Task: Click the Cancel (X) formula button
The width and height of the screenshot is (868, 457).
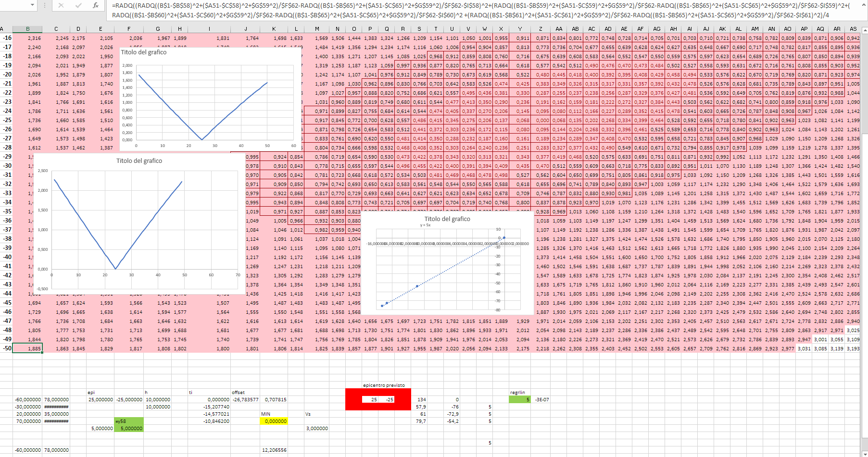Action: click(x=61, y=5)
